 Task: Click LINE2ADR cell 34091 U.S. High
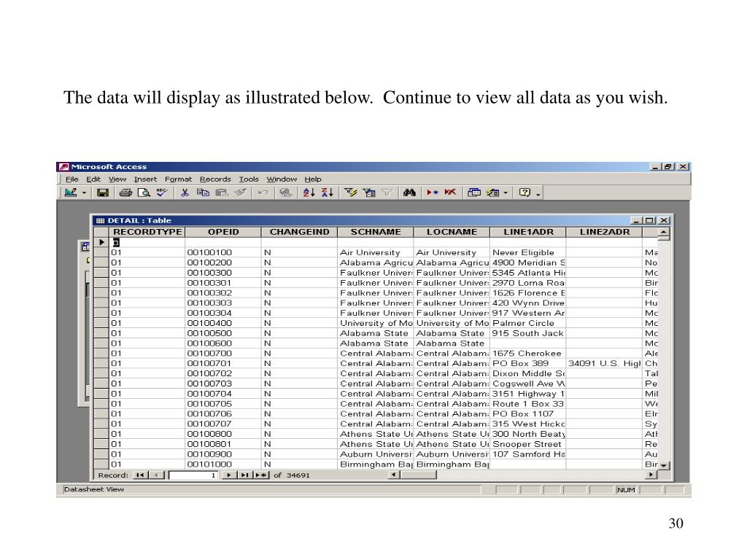(x=604, y=363)
